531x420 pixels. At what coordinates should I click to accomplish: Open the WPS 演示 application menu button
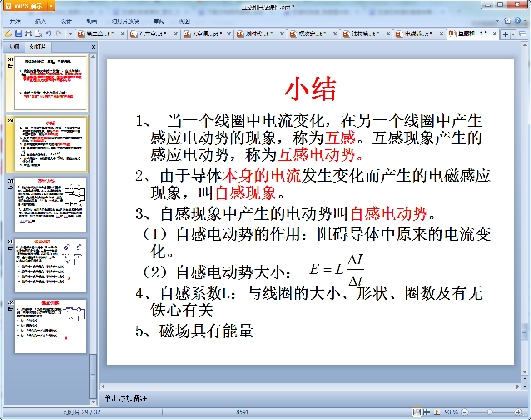[25, 6]
